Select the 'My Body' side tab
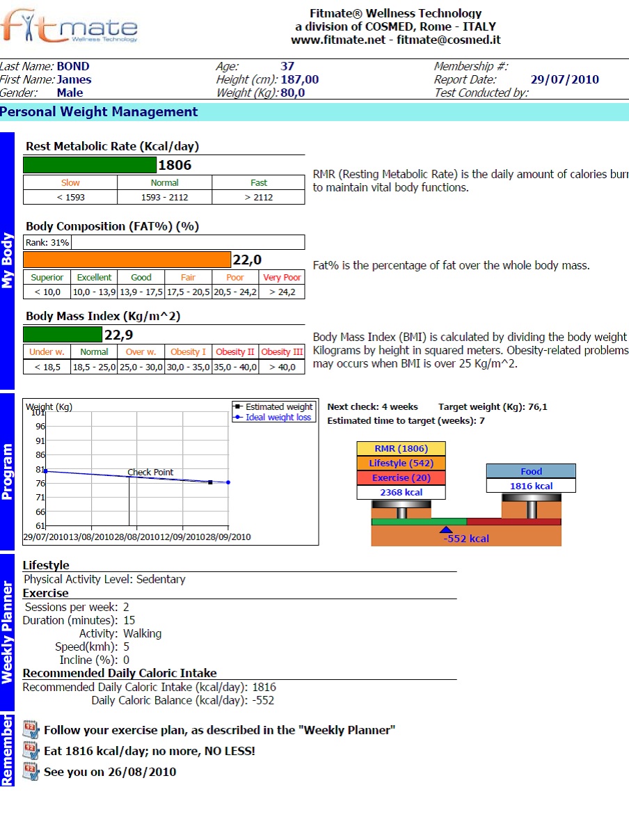The image size is (629, 840). point(7,261)
